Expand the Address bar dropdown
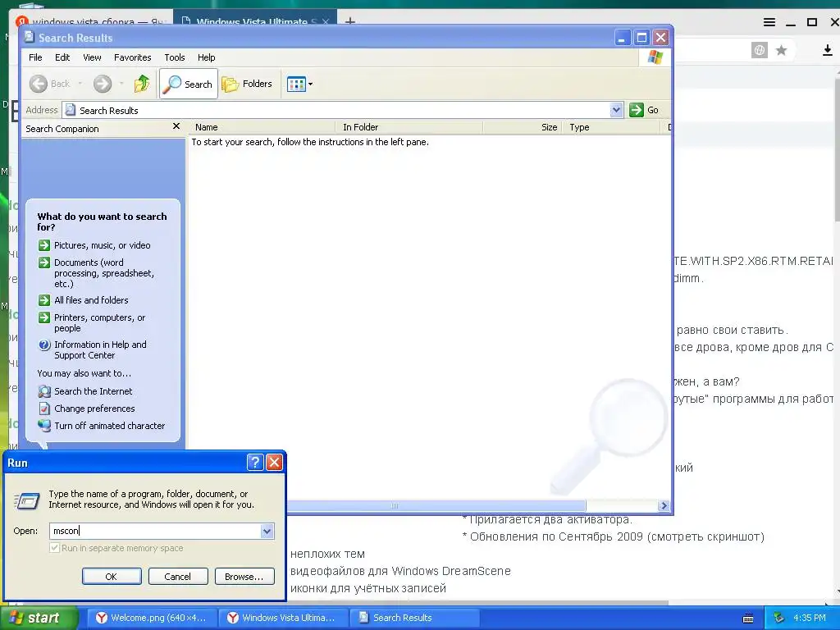This screenshot has width=840, height=630. pyautogui.click(x=616, y=110)
